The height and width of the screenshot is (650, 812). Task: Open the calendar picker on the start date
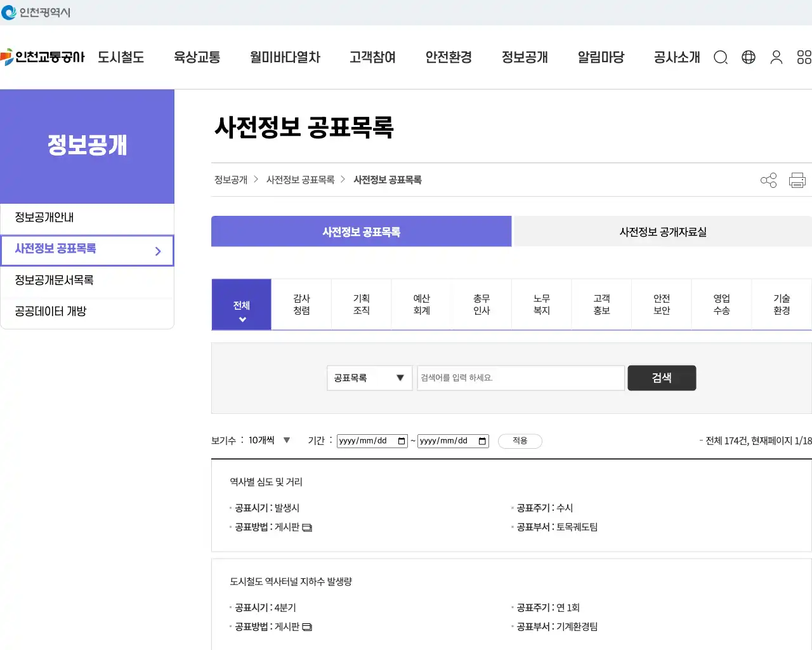coord(402,441)
